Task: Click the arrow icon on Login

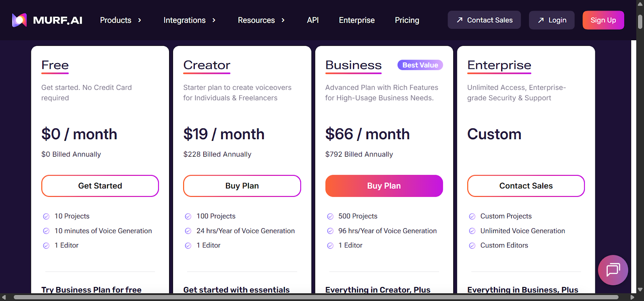Action: click(541, 20)
